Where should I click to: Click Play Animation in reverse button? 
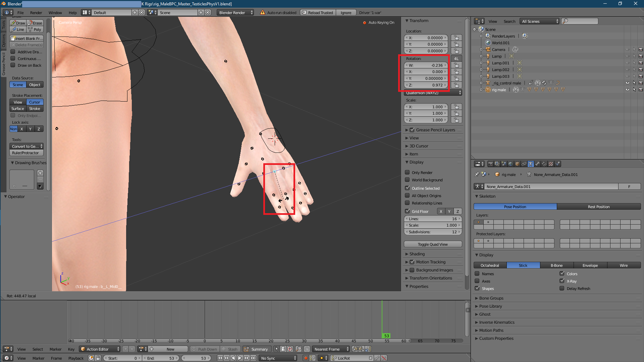(x=233, y=358)
